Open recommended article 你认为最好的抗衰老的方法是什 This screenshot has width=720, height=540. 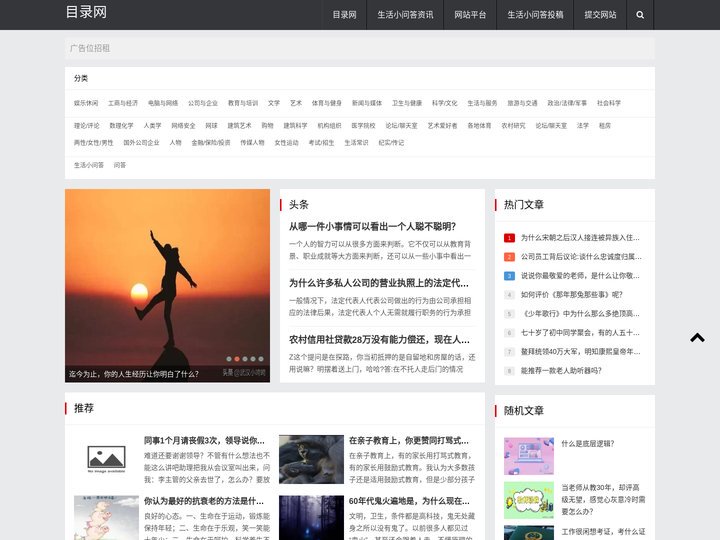point(203,501)
